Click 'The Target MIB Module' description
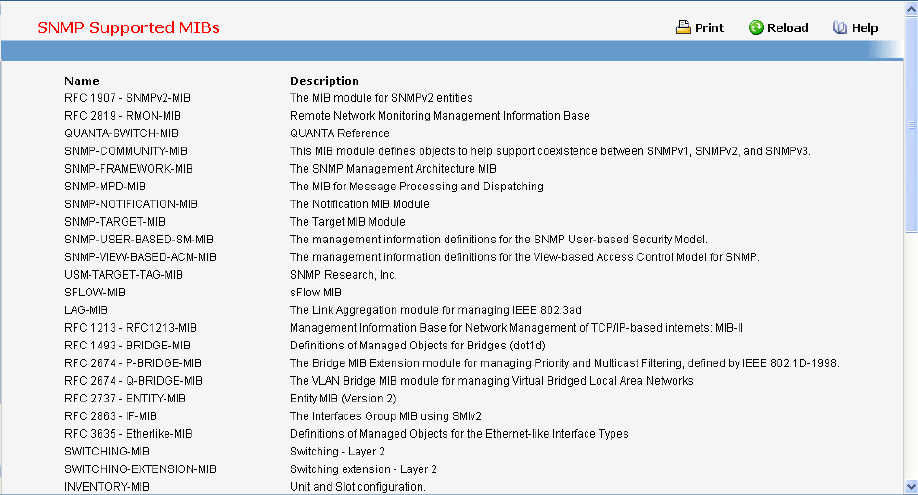The height and width of the screenshot is (495, 918). click(x=348, y=221)
